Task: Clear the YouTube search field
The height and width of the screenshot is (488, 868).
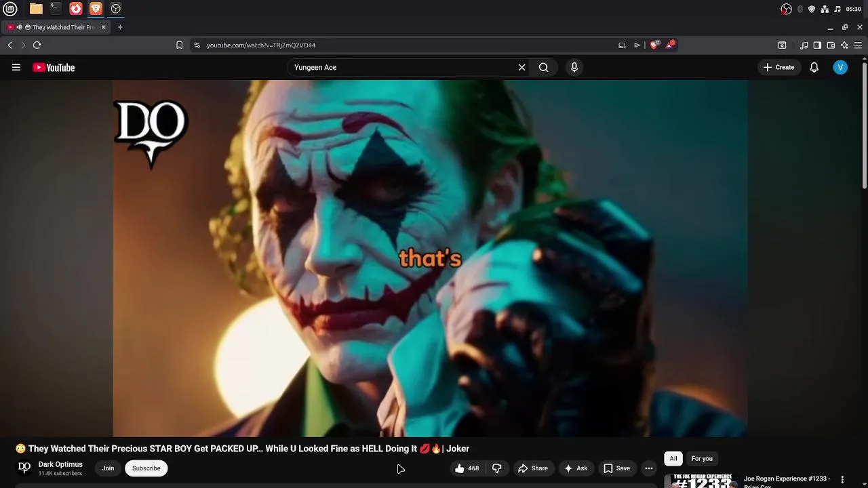Action: tap(522, 68)
